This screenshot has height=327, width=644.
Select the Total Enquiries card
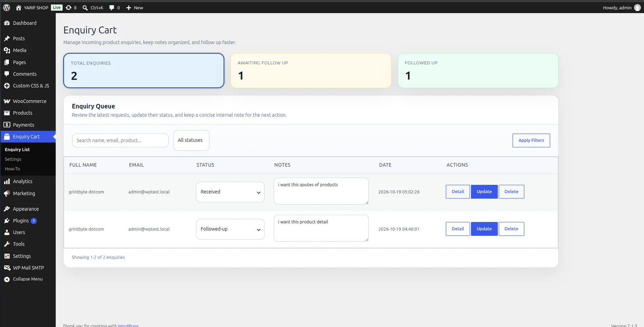click(x=144, y=70)
